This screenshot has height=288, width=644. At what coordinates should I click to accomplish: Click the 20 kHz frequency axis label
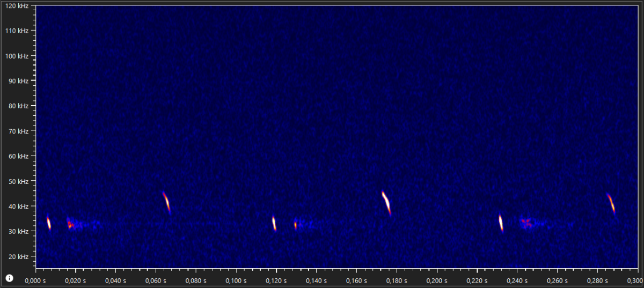tap(19, 256)
